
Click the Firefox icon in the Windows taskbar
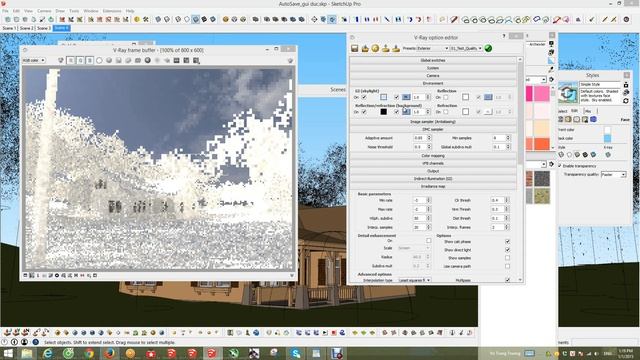tap(109, 353)
